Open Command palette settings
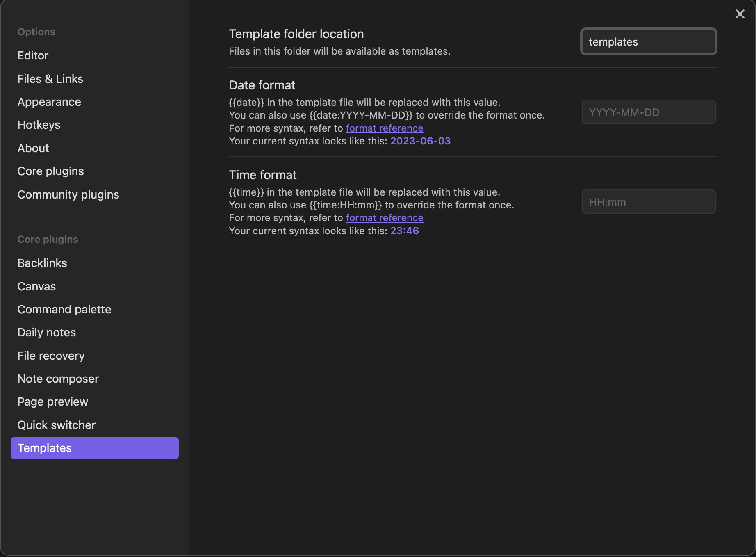This screenshot has height=557, width=756. tap(64, 309)
